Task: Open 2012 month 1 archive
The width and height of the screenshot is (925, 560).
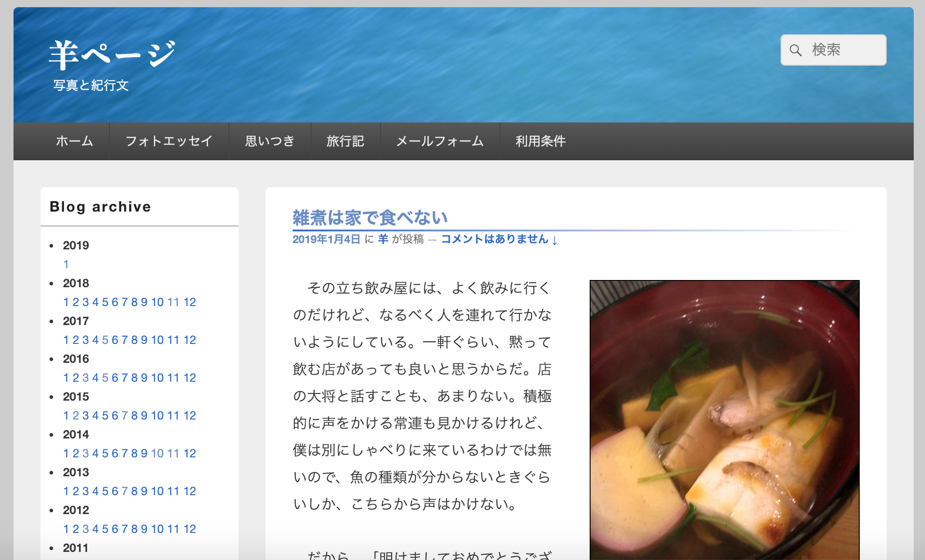Action: [x=66, y=529]
